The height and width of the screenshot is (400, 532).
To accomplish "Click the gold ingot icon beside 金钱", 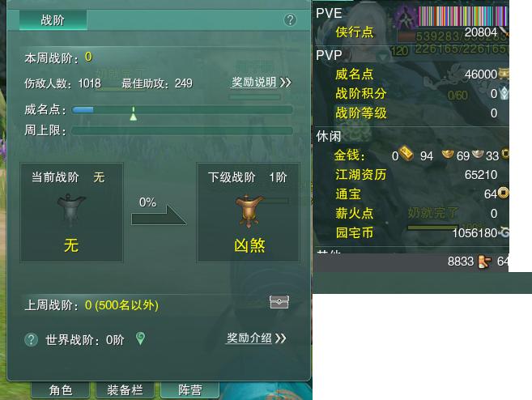I will pyautogui.click(x=406, y=153).
